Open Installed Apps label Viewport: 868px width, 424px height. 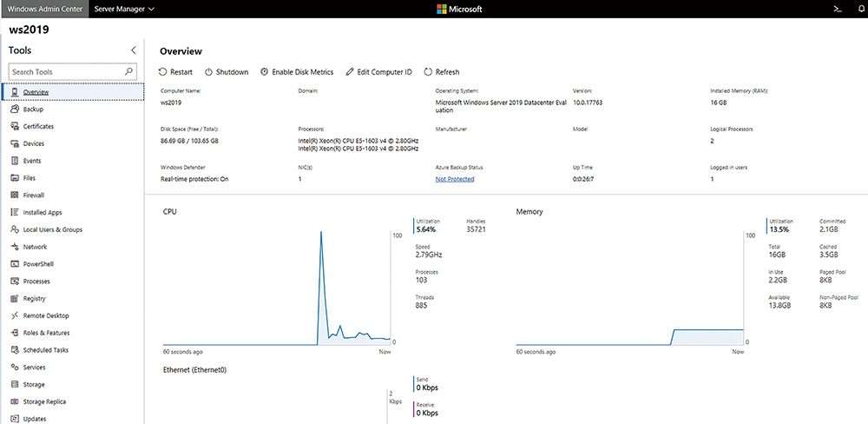pyautogui.click(x=43, y=212)
